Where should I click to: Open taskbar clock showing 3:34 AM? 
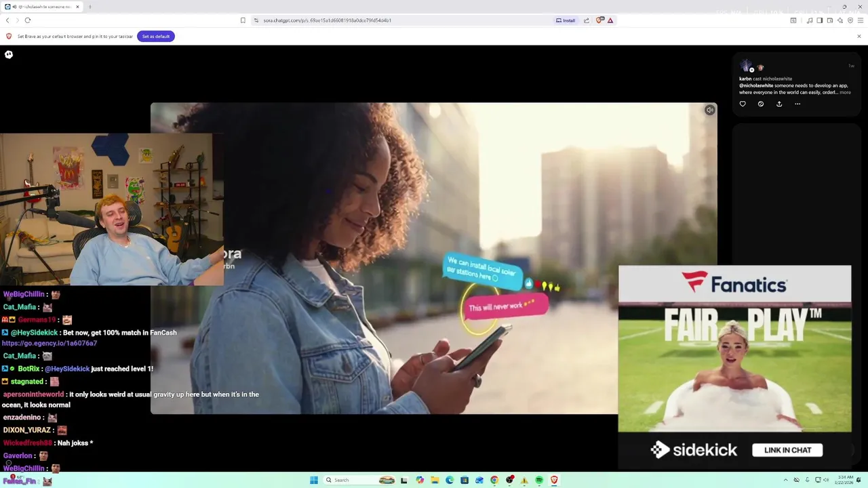pyautogui.click(x=846, y=480)
